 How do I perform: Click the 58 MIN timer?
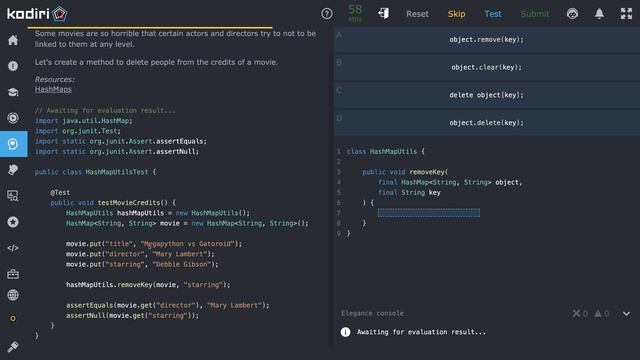[355, 13]
